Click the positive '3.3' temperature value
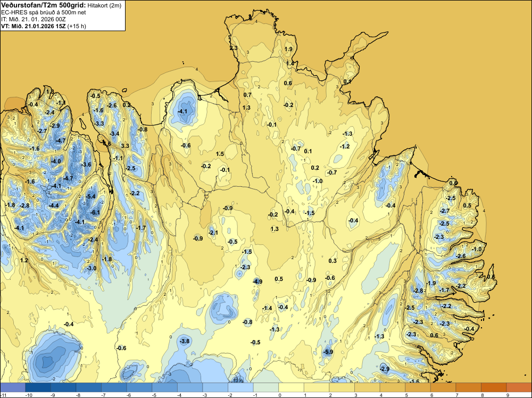The width and height of the screenshot is (532, 398). pos(125,146)
